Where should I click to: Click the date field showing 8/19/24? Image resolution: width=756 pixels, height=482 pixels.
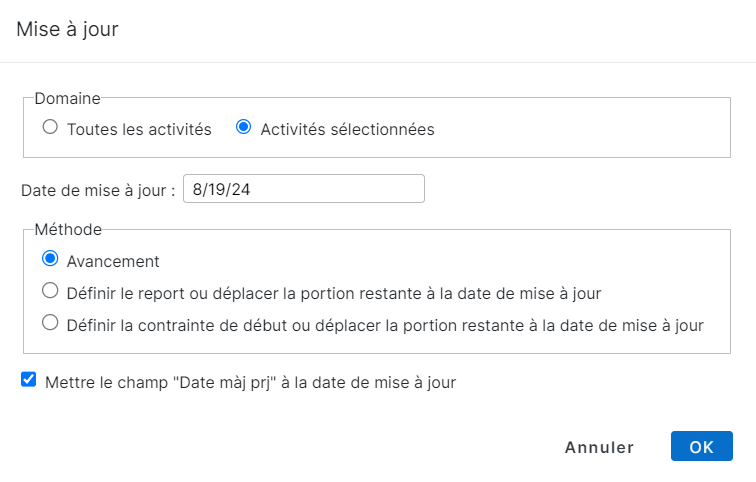304,189
